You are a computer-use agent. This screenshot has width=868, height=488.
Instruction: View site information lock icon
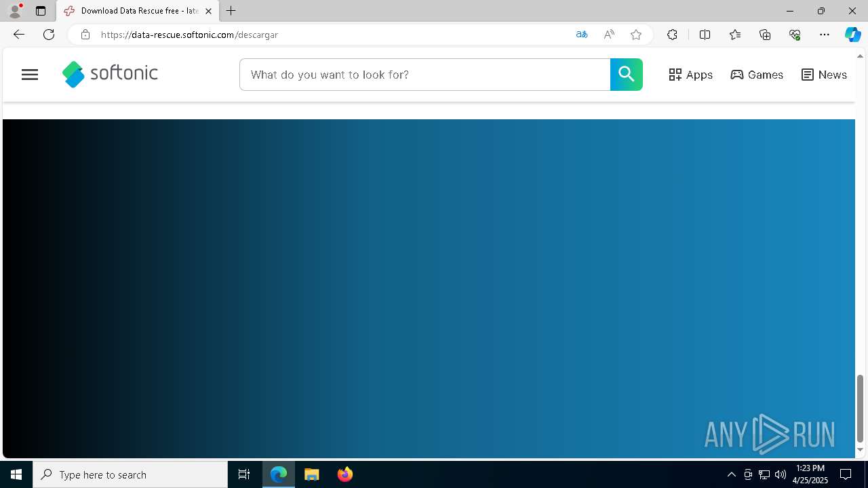click(85, 35)
